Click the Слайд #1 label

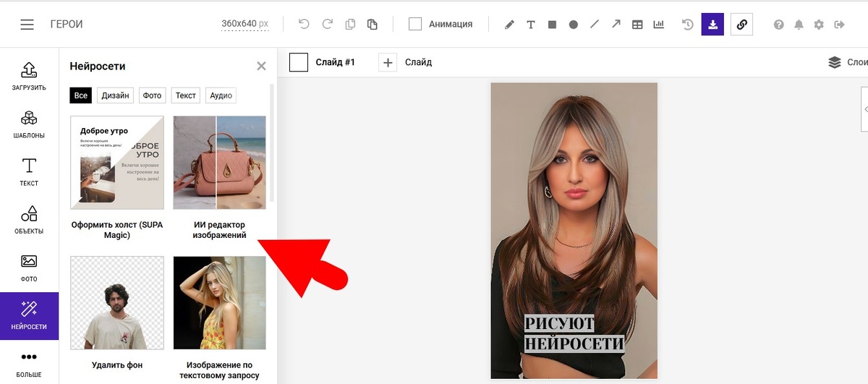tap(336, 62)
